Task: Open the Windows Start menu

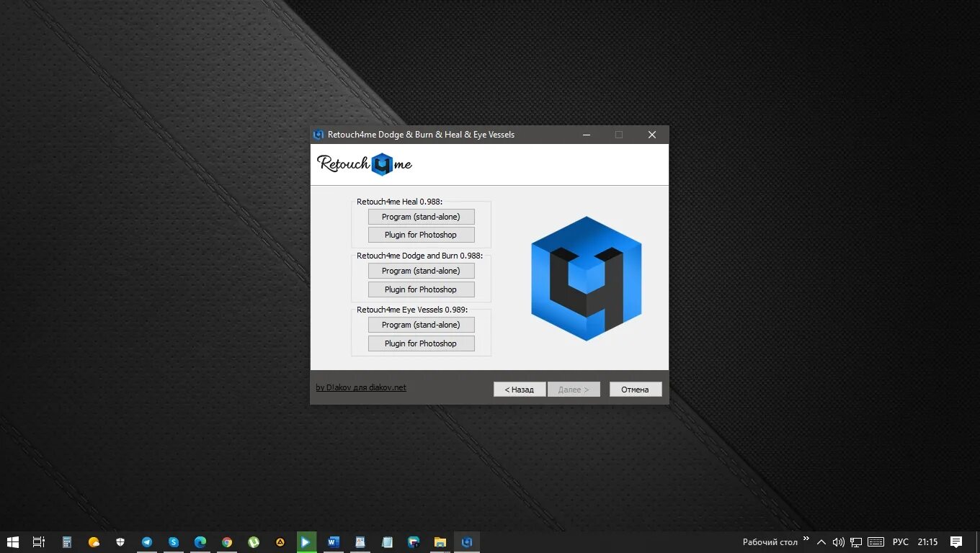Action: (x=12, y=542)
